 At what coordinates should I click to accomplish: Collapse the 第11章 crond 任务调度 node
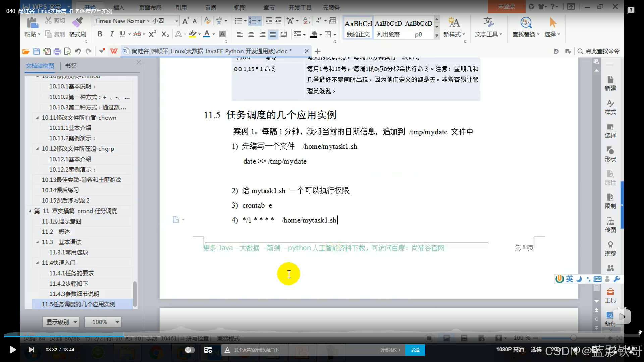coord(30,211)
